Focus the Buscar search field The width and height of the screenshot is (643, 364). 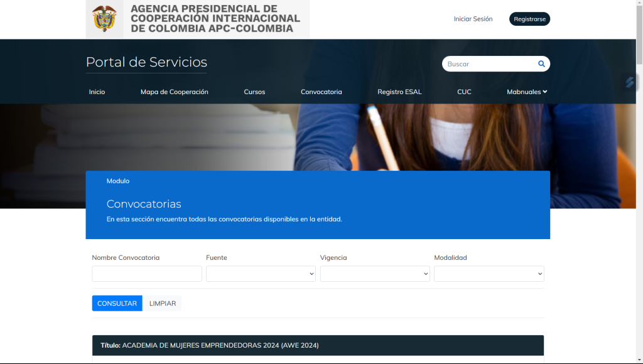(490, 64)
